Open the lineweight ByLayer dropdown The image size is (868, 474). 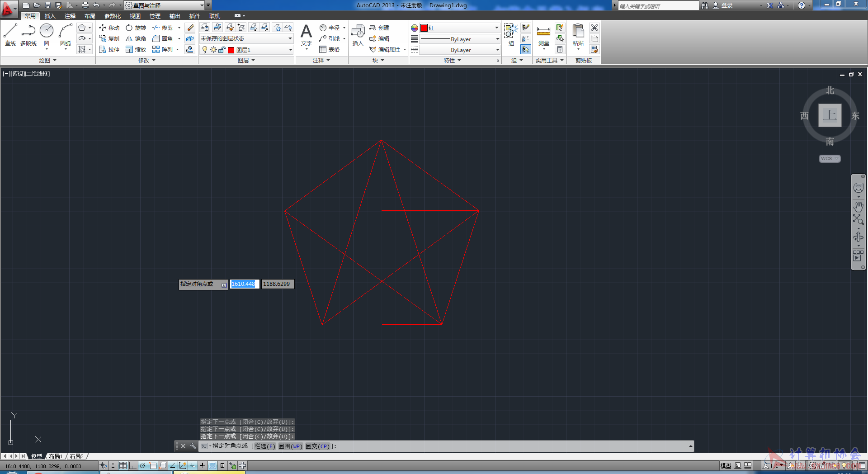coord(460,39)
